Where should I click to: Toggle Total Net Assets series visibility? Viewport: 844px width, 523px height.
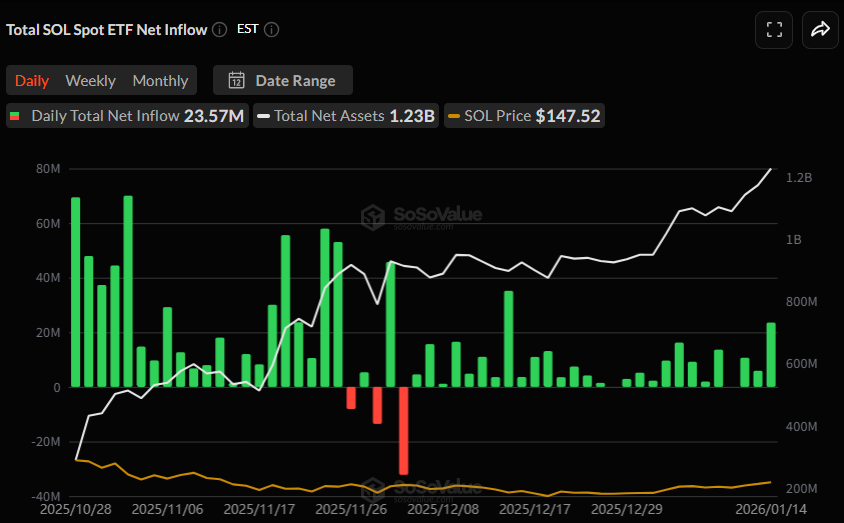click(344, 116)
